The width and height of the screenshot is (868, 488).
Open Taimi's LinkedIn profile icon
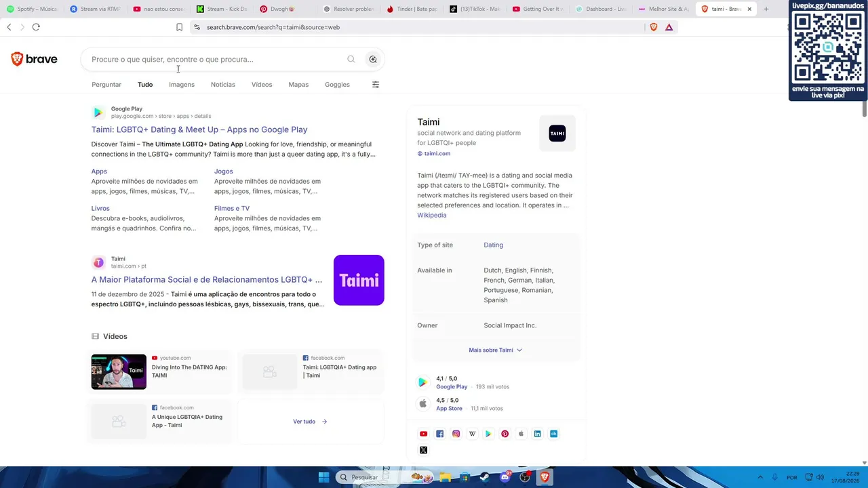pyautogui.click(x=538, y=434)
